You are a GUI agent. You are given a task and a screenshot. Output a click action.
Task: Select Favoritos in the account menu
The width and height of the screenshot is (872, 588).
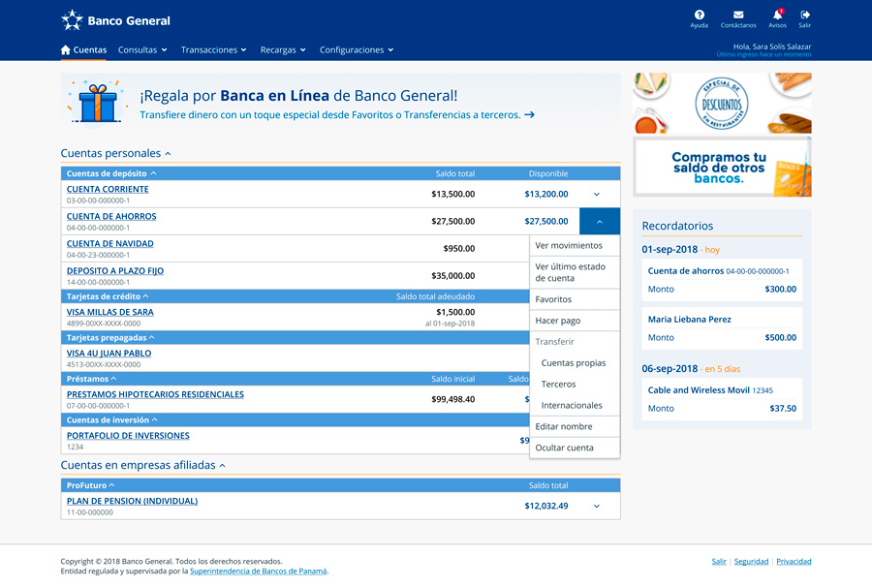pos(575,299)
